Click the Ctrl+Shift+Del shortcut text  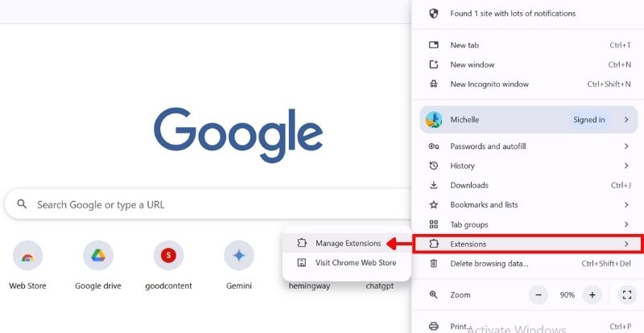point(606,264)
